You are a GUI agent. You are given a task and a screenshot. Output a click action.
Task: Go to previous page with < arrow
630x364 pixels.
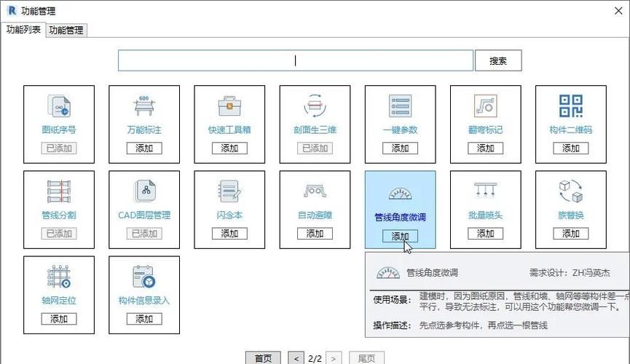296,358
